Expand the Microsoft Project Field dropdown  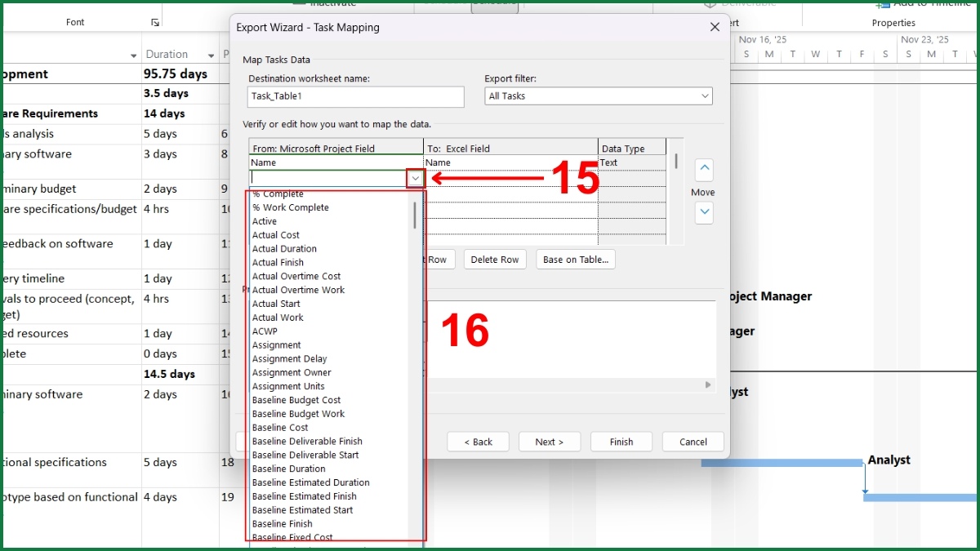coord(416,178)
